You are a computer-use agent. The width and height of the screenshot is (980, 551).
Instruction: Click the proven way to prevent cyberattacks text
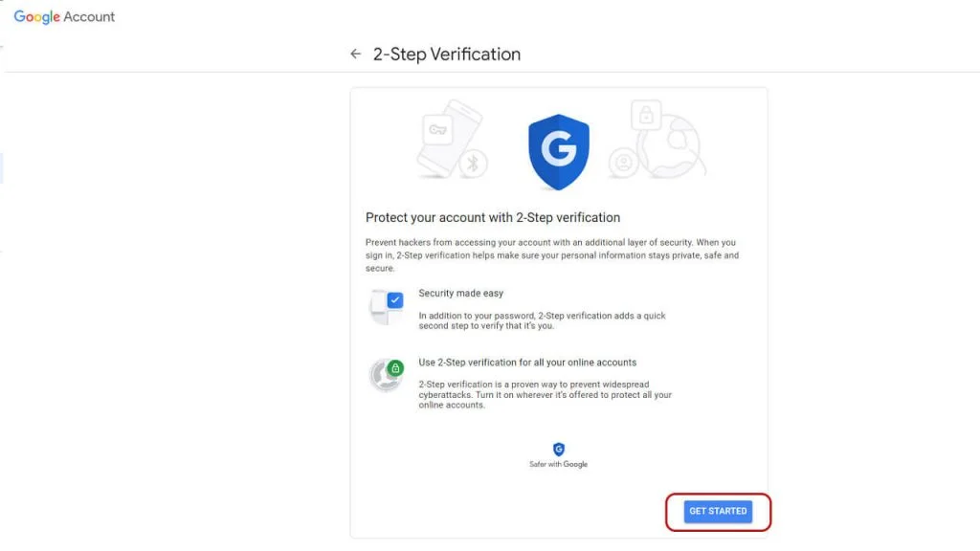point(545,395)
